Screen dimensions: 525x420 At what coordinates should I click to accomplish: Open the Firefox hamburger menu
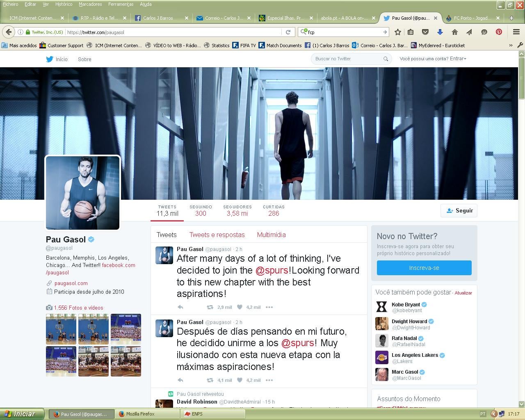click(516, 32)
